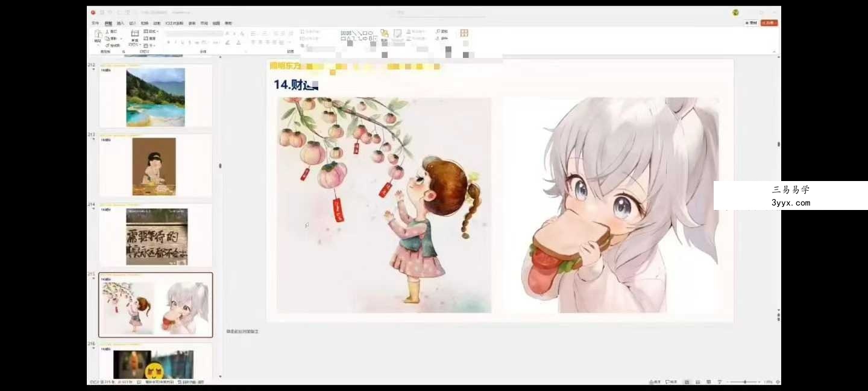Click the New Slide icon

135,33
